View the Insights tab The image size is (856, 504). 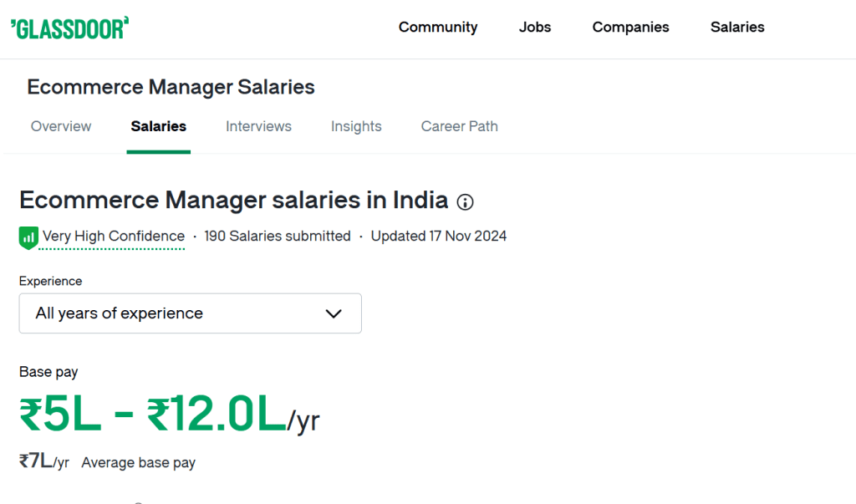[356, 126]
